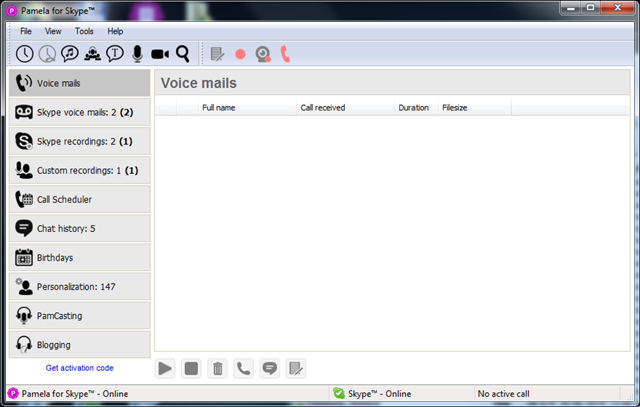Click the Get activation code link
This screenshot has height=407, width=640.
80,368
